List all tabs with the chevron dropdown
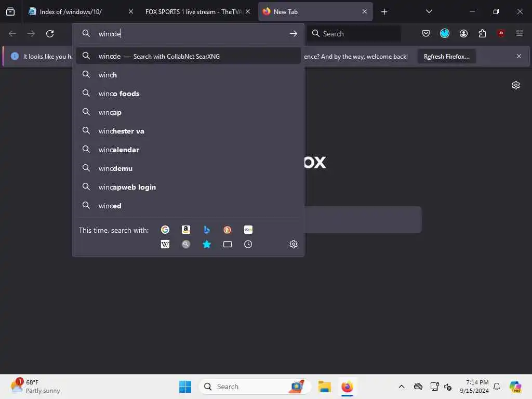 tap(429, 11)
